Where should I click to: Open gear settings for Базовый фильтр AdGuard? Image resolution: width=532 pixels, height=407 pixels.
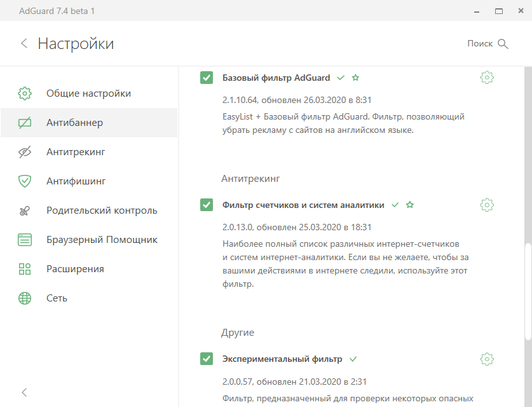487,78
